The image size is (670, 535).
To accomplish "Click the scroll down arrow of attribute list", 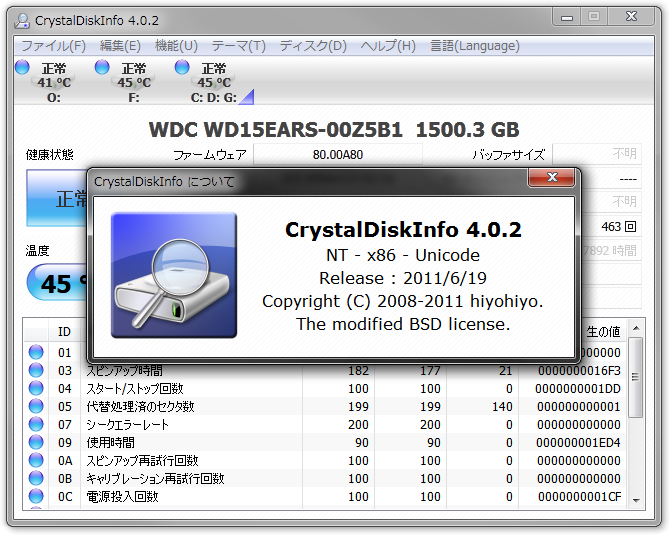I will (x=636, y=500).
